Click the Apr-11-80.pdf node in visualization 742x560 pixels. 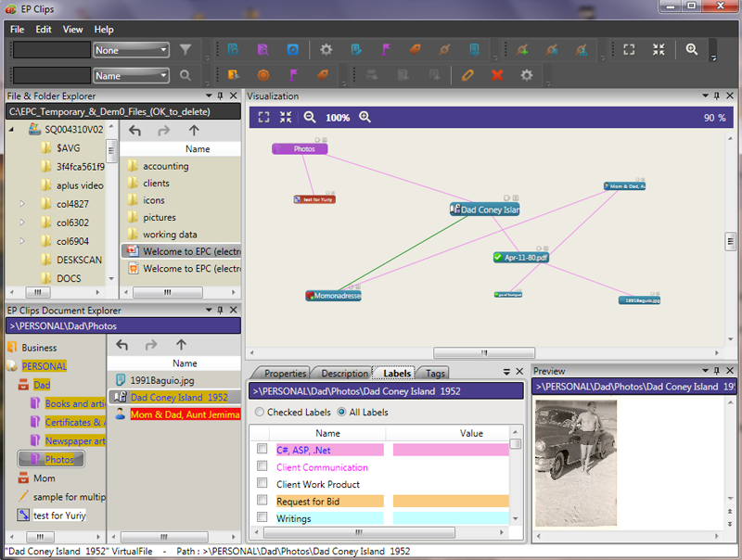pos(521,257)
